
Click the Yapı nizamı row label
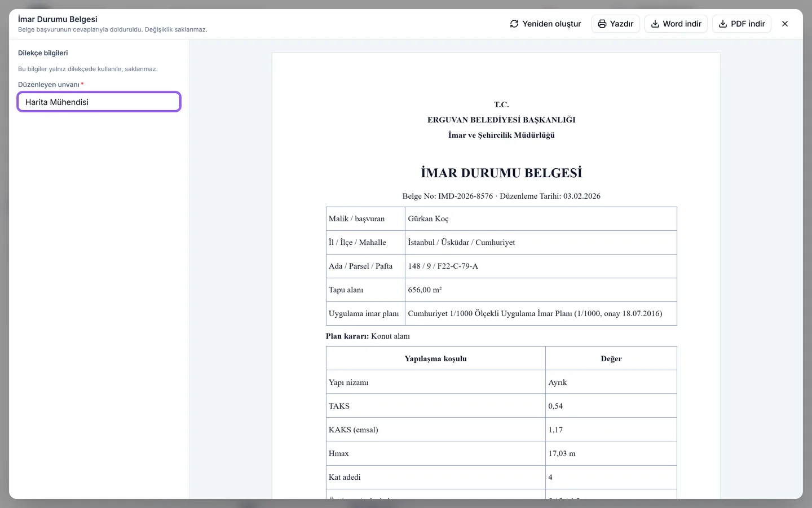point(348,383)
